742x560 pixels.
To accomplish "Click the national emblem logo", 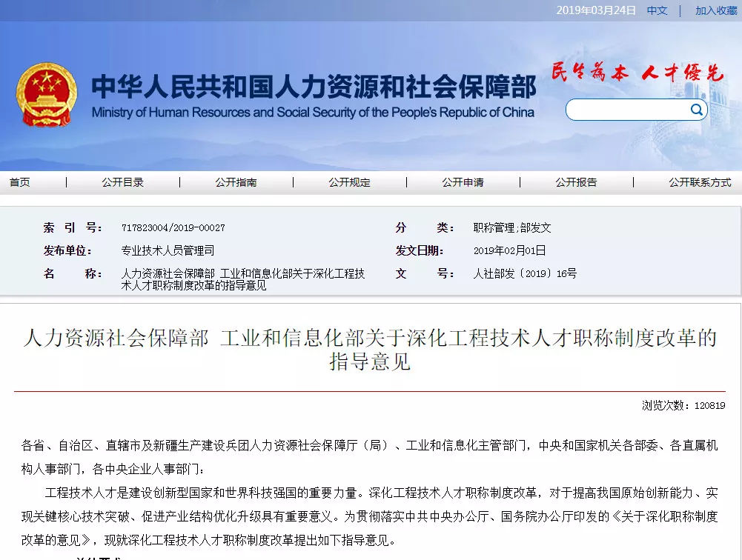I will pyautogui.click(x=47, y=95).
